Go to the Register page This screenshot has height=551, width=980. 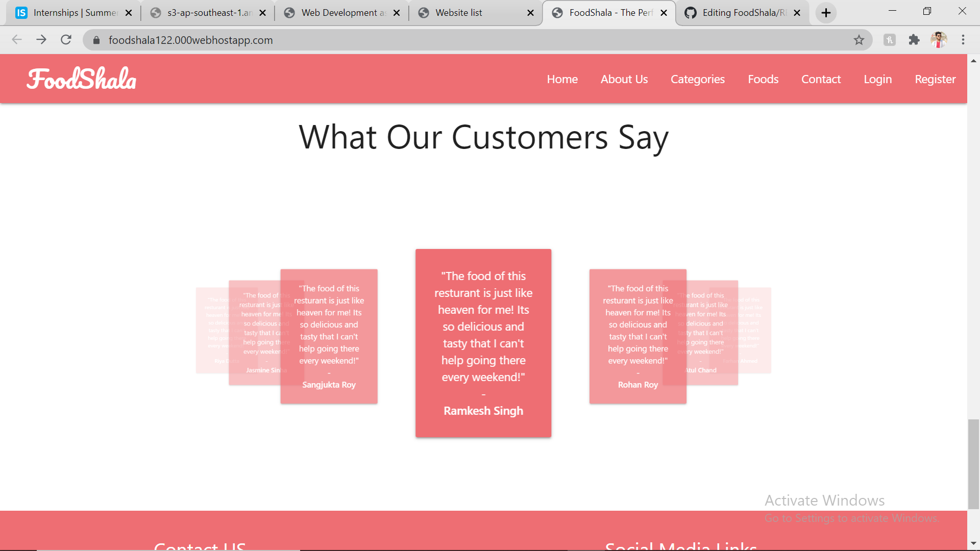pos(935,79)
